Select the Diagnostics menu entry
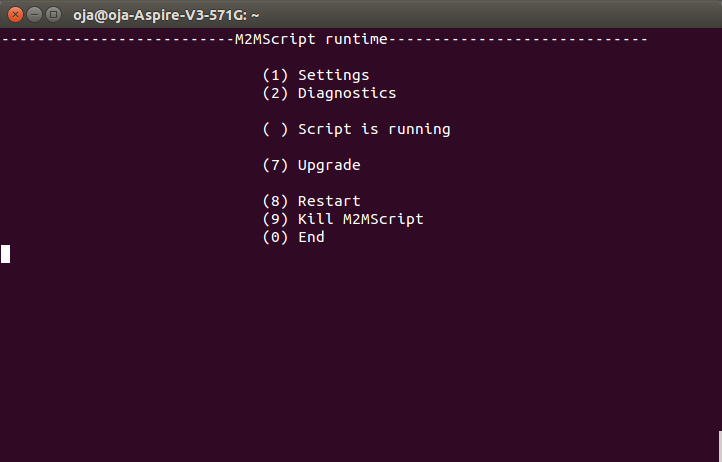 click(346, 93)
